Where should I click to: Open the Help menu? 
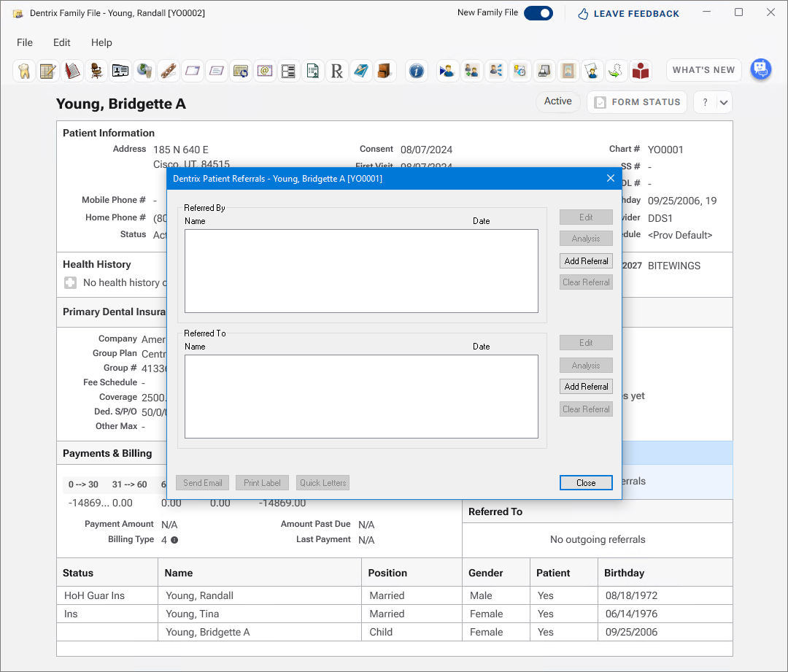[101, 43]
